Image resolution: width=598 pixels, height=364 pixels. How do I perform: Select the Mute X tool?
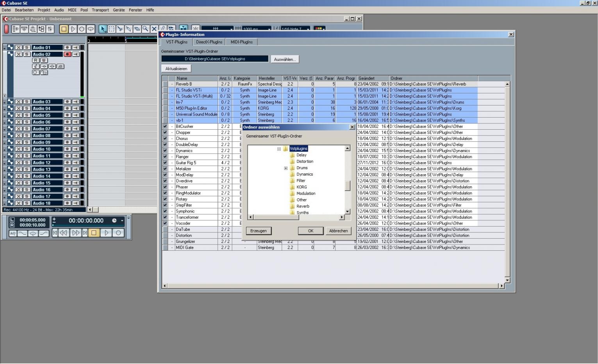click(x=154, y=29)
